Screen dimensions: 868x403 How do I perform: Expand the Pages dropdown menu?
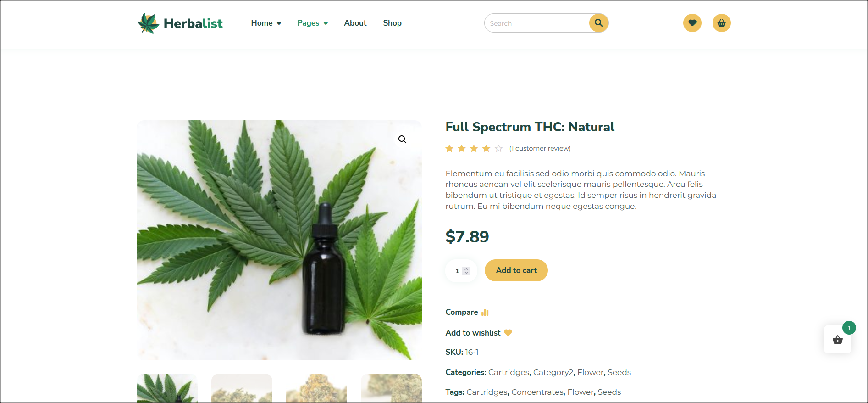click(313, 23)
